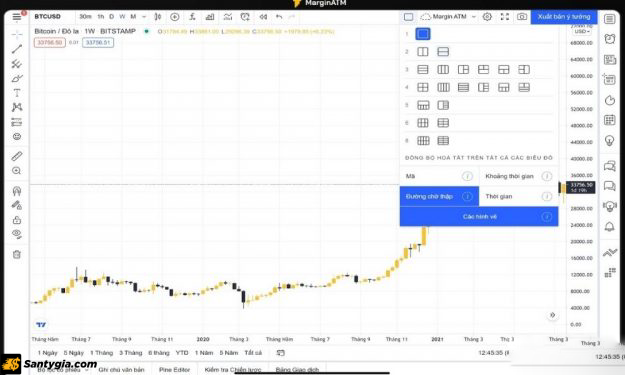This screenshot has height=375, width=625.
Task: Set range to Tất cả
Action: click(x=253, y=353)
